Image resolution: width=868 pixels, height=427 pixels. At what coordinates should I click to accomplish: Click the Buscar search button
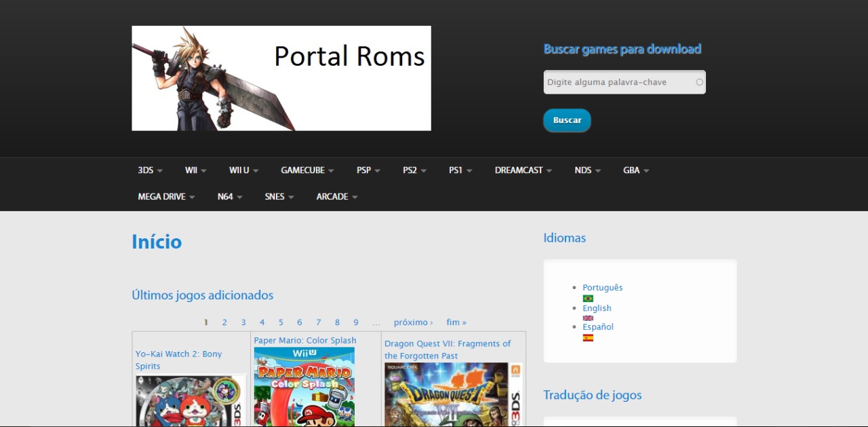pos(567,120)
